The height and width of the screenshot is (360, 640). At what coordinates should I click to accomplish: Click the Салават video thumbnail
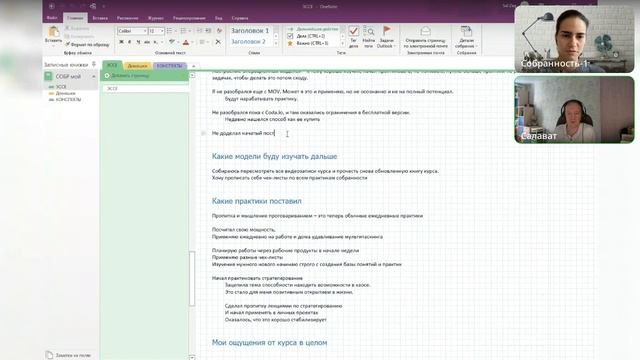[574, 109]
